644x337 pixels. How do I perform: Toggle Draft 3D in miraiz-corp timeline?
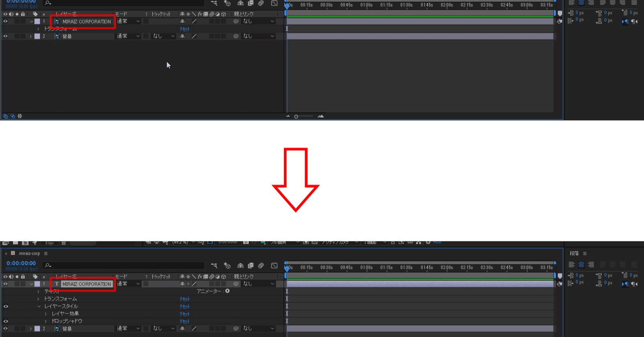click(227, 266)
